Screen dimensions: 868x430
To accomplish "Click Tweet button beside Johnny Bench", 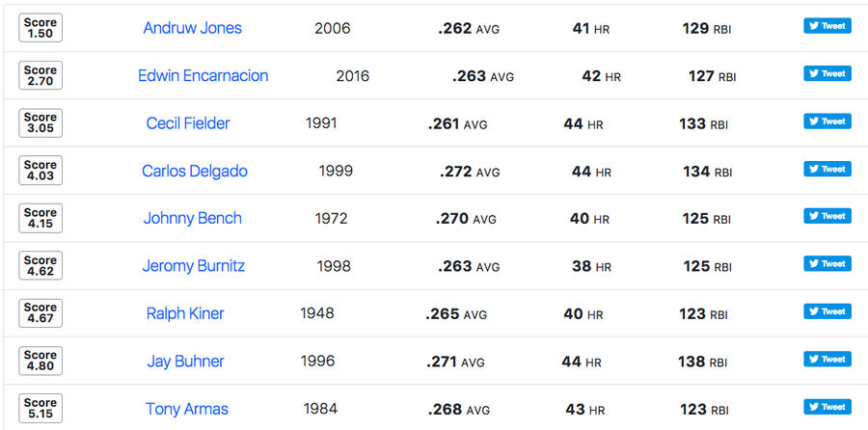I will pyautogui.click(x=827, y=216).
